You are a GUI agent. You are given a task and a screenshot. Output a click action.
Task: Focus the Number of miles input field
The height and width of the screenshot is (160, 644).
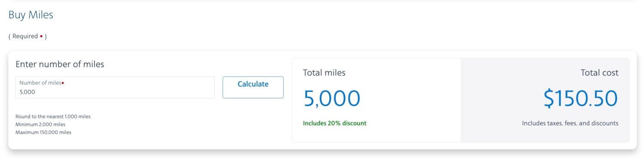tap(115, 87)
